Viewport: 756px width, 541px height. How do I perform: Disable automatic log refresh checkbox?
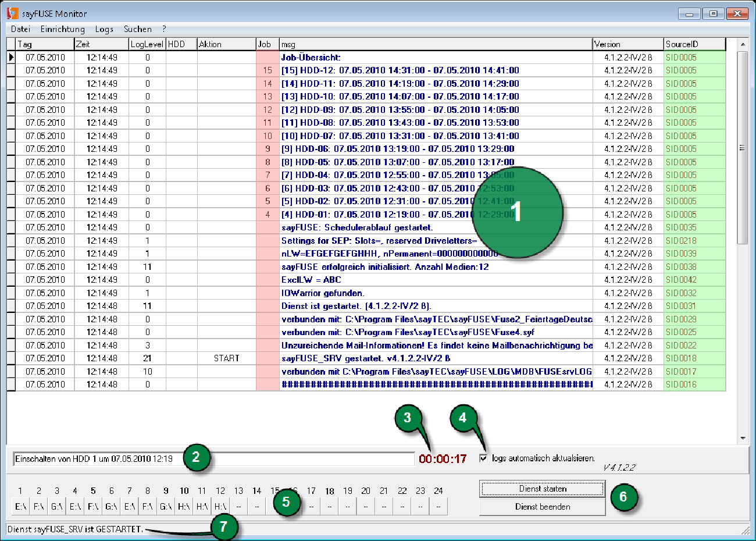pyautogui.click(x=483, y=458)
